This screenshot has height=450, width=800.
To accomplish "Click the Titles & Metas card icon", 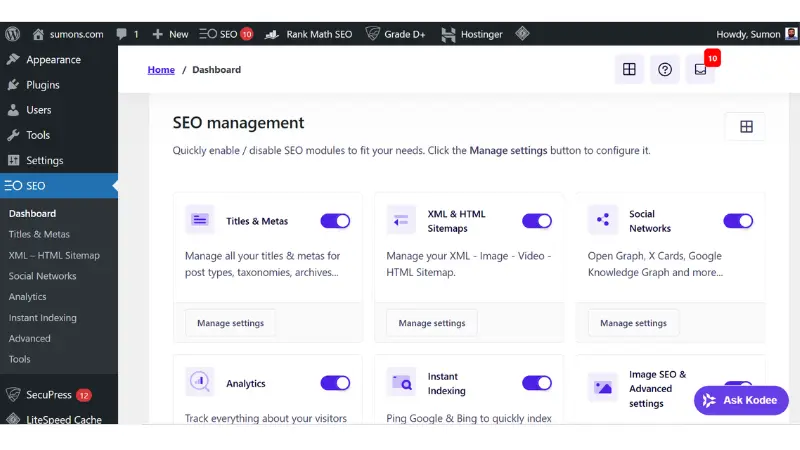I will (199, 220).
